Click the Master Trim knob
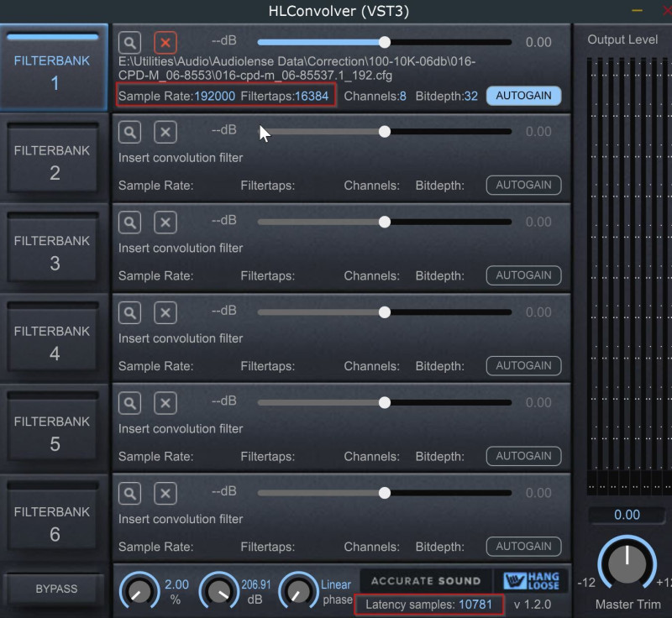672x618 pixels. tap(627, 563)
